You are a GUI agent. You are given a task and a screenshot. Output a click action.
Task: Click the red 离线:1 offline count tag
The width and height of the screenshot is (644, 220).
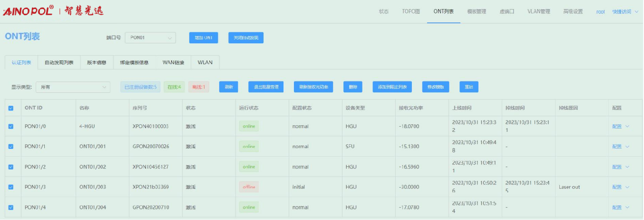click(199, 87)
